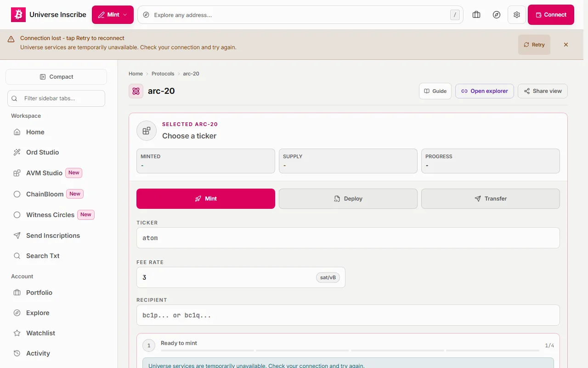Select the Mint tab
Viewport: 588px width, 368px height.
click(x=206, y=199)
